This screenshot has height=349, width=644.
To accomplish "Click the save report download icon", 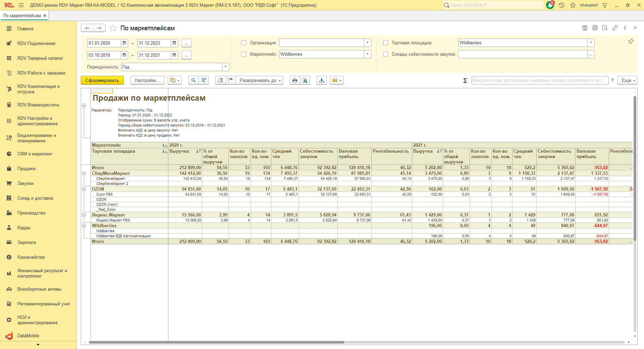I will 321,81.
